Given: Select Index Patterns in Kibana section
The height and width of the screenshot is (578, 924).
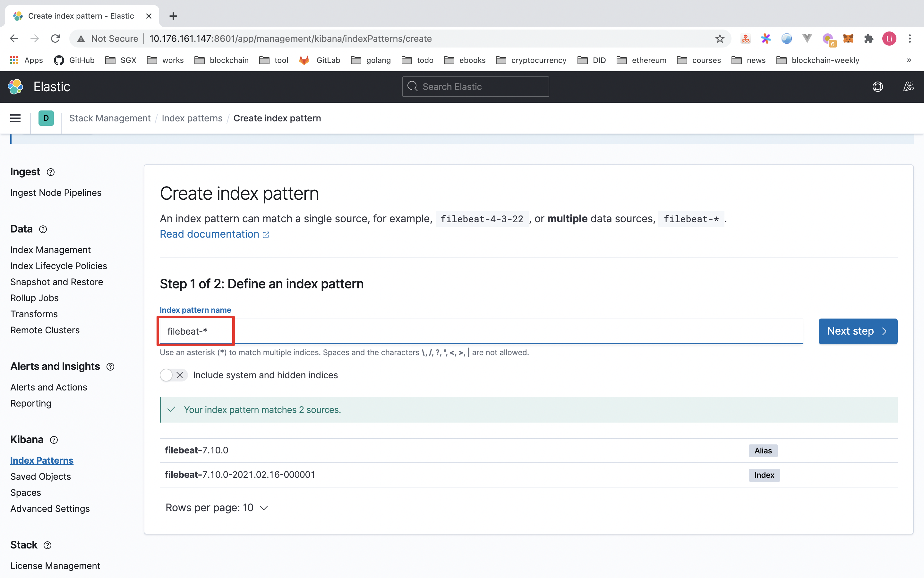Looking at the screenshot, I should [42, 460].
